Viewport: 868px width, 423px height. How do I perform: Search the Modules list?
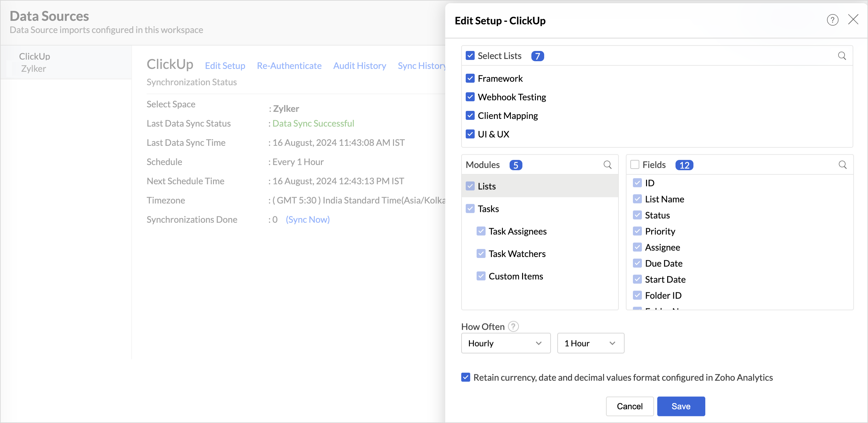[x=607, y=165]
